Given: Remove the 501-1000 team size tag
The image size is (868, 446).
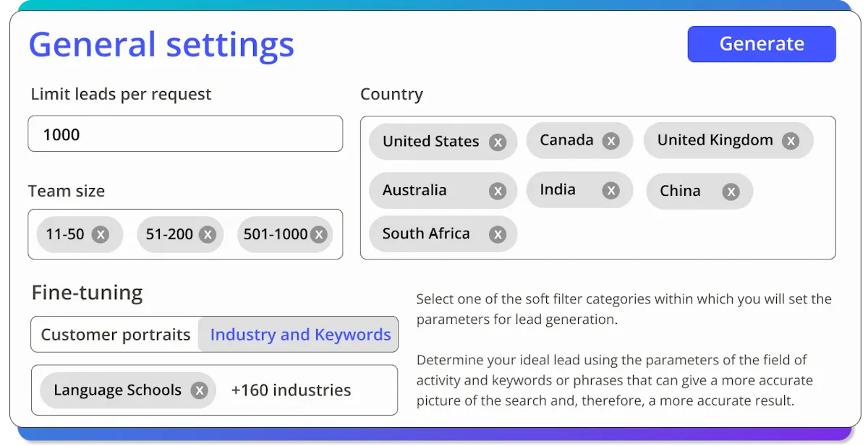Looking at the screenshot, I should (319, 234).
